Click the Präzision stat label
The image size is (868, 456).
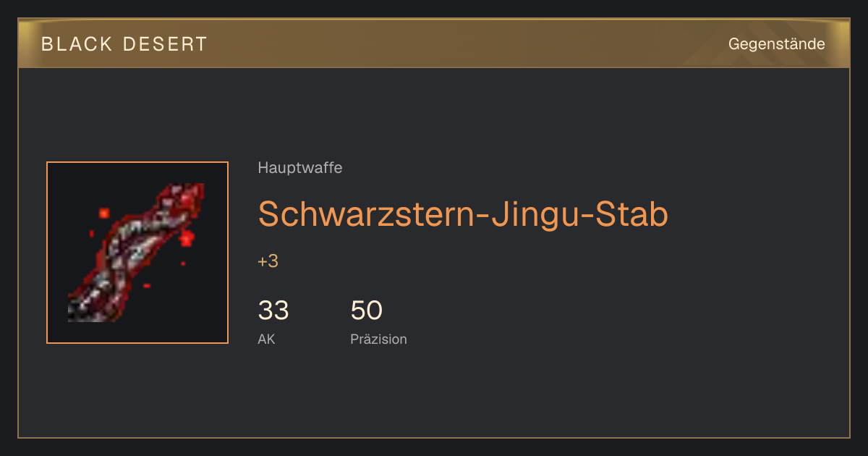378,339
